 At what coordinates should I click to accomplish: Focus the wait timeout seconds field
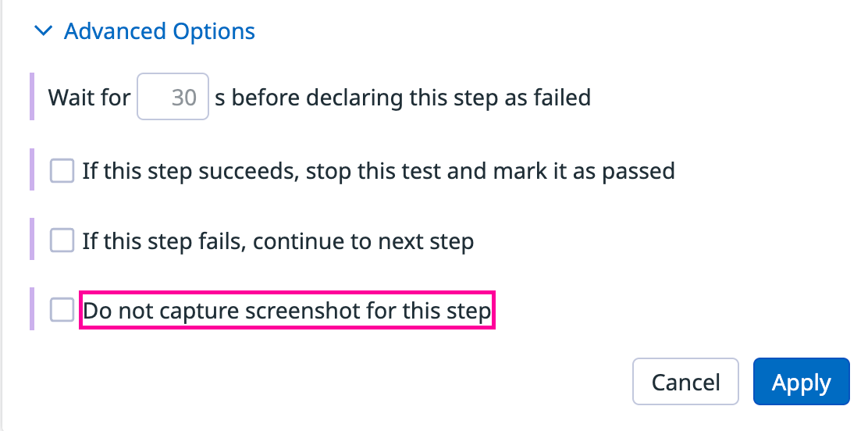(173, 98)
